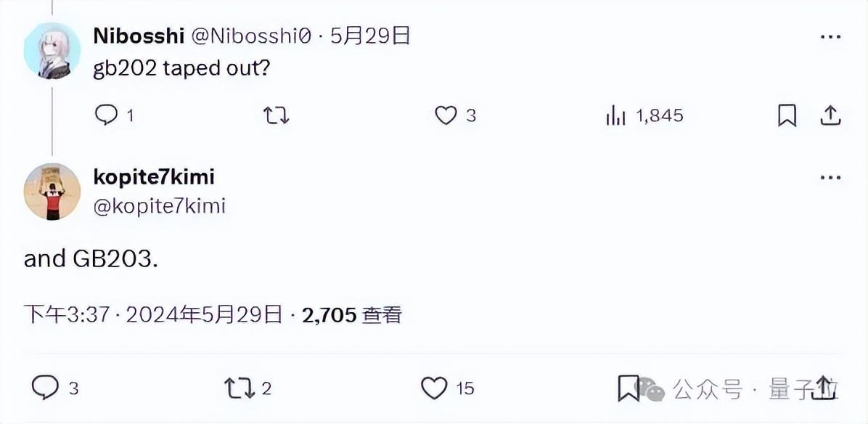Viewport: 868px width, 424px height.
Task: Open more options for kopite7kimi's tweet
Action: coord(830,177)
